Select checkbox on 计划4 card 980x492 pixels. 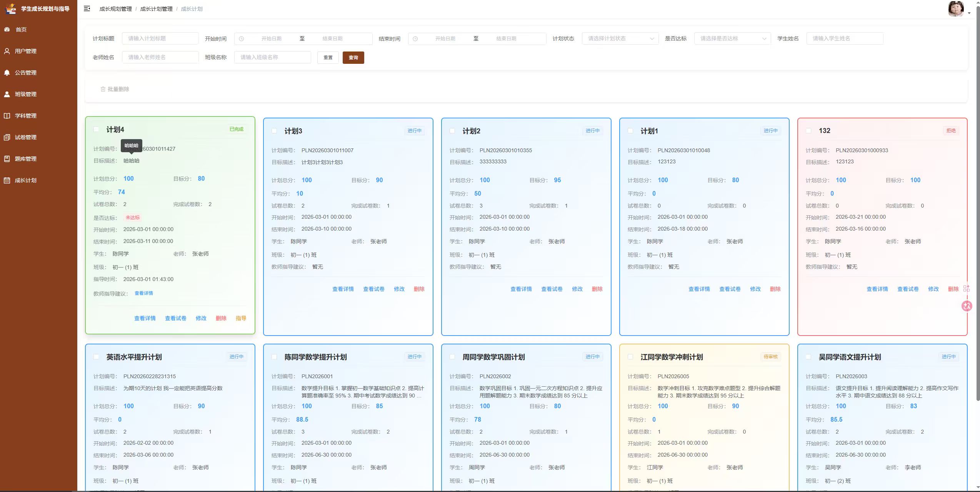click(x=97, y=130)
